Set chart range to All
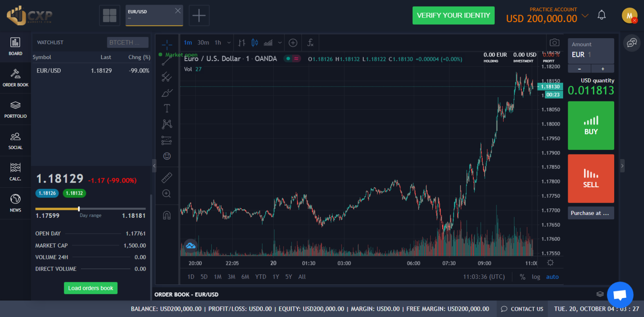Viewport: 644px width, 317px height. click(x=302, y=277)
